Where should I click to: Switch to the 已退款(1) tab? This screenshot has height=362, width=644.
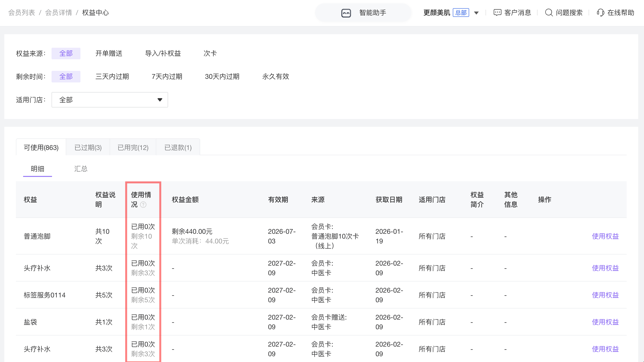[x=178, y=147]
